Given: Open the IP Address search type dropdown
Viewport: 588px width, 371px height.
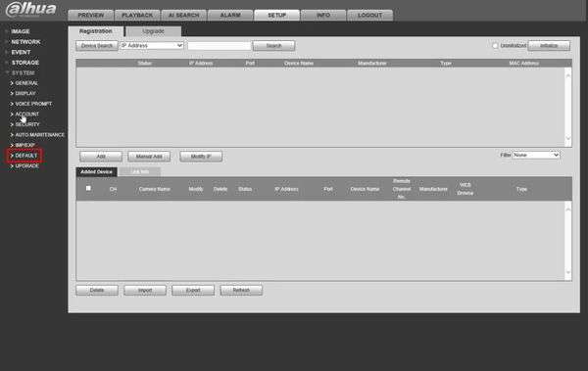Looking at the screenshot, I should [x=152, y=45].
